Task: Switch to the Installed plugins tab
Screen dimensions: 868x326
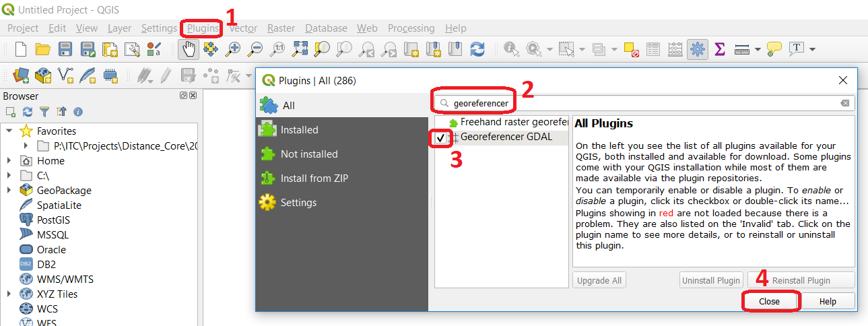Action: (x=342, y=130)
